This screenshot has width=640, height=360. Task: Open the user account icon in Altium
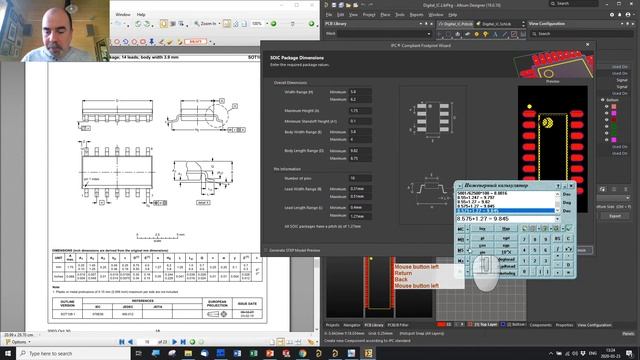628,15
